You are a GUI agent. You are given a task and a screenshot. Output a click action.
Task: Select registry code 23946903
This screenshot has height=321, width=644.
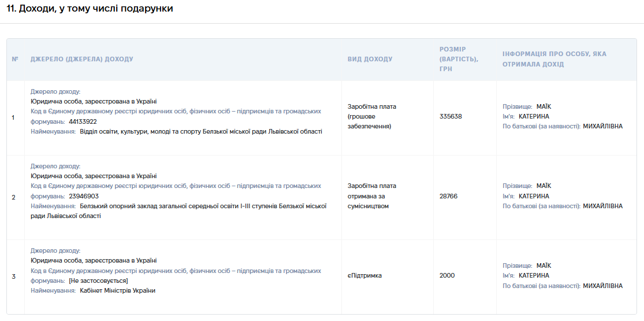pyautogui.click(x=84, y=196)
